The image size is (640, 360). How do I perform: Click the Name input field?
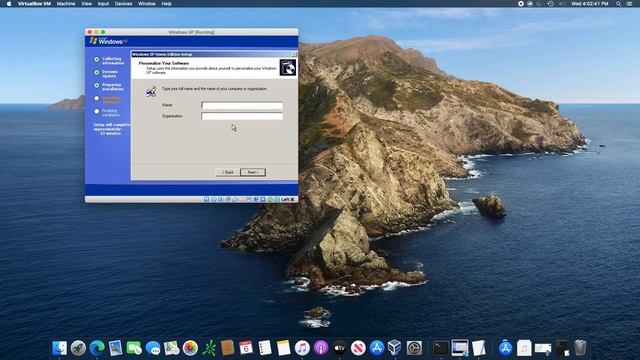[242, 106]
